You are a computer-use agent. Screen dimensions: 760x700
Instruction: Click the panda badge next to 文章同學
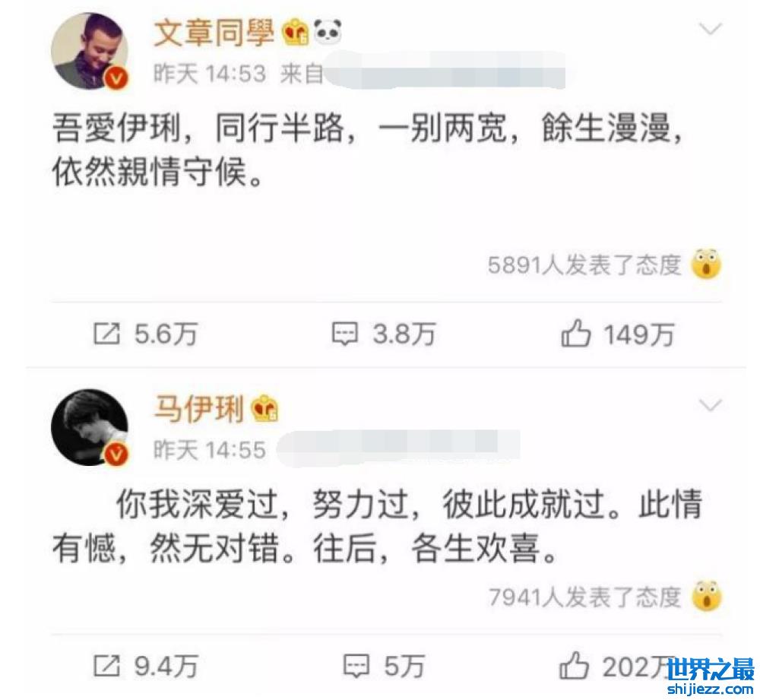(328, 32)
